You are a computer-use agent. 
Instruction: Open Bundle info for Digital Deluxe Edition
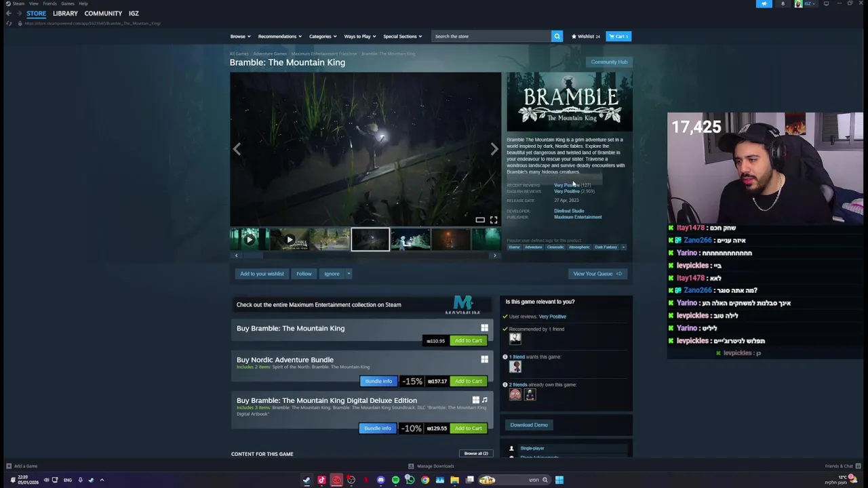(378, 428)
